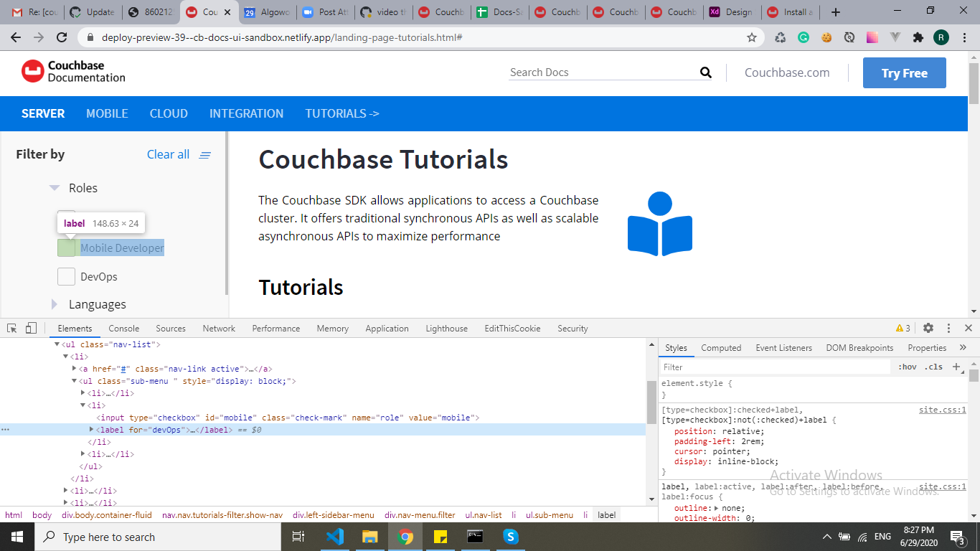The height and width of the screenshot is (551, 980).
Task: Open DevTools settings gear
Action: click(x=928, y=328)
